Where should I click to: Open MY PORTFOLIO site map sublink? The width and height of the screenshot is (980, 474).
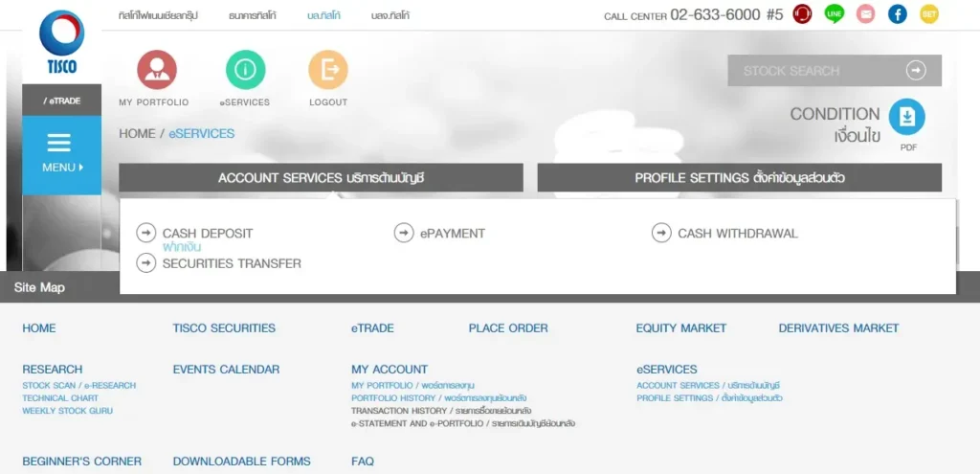[x=412, y=385]
